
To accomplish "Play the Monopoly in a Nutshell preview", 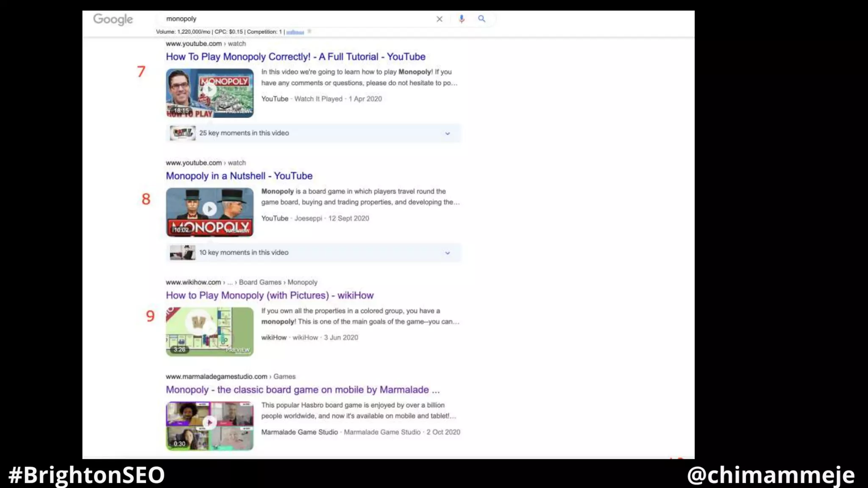I will click(x=209, y=209).
